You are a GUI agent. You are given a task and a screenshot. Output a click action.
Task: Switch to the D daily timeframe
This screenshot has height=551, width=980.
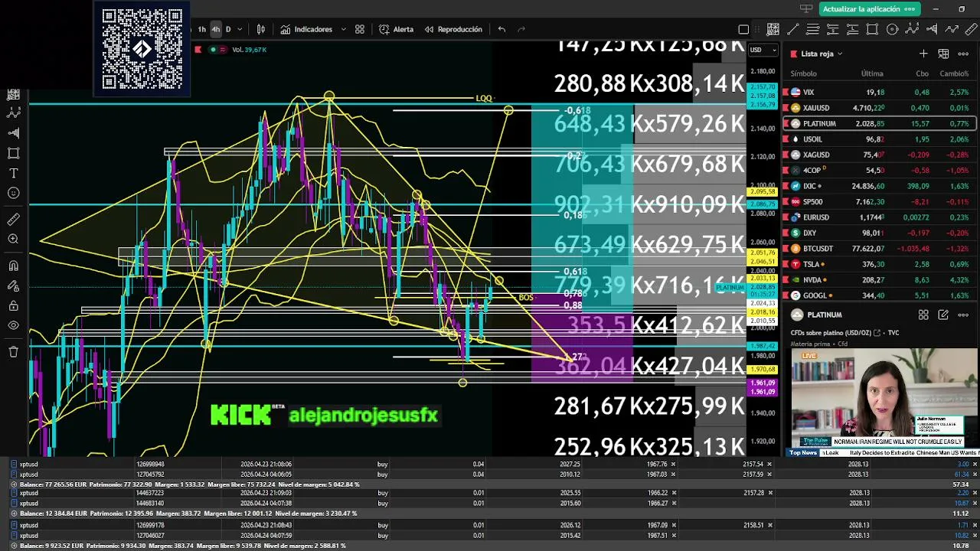tap(228, 29)
